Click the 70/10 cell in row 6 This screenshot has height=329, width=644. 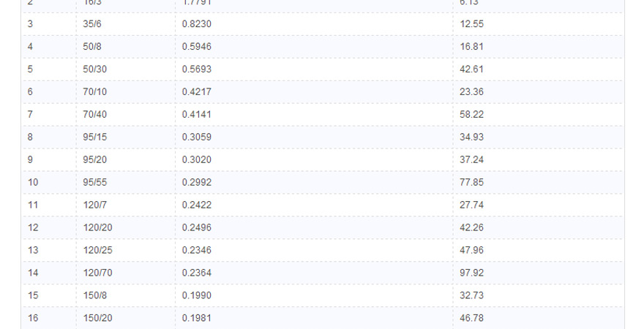(x=125, y=91)
